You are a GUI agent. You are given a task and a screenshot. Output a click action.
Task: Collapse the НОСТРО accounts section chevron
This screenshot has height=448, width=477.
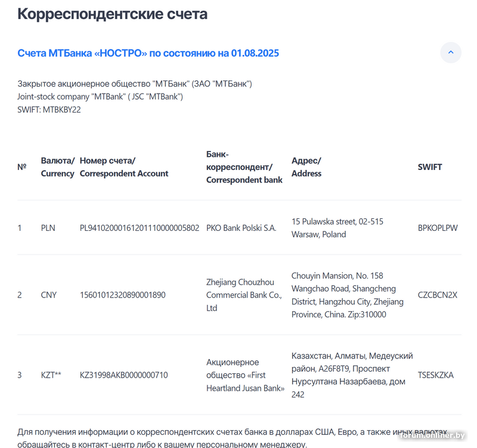pos(451,52)
